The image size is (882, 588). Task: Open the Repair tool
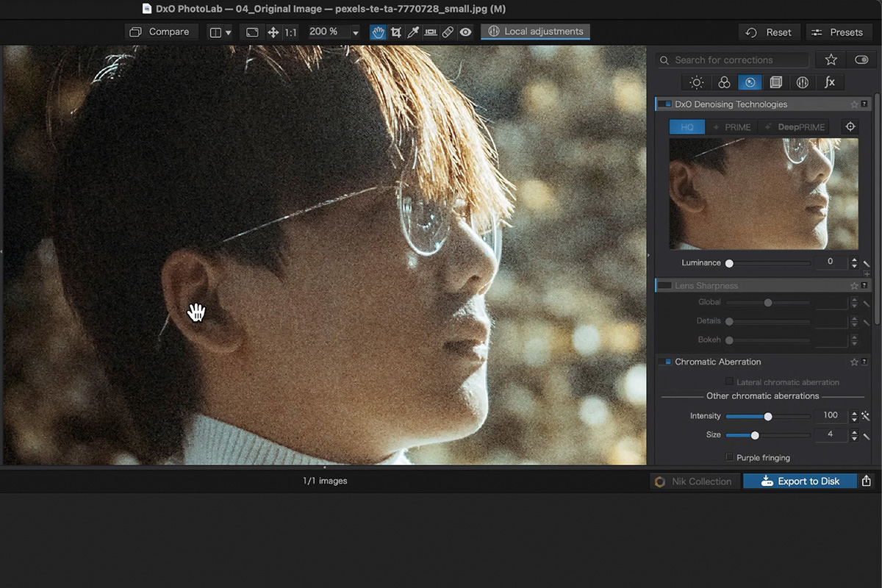tap(448, 32)
